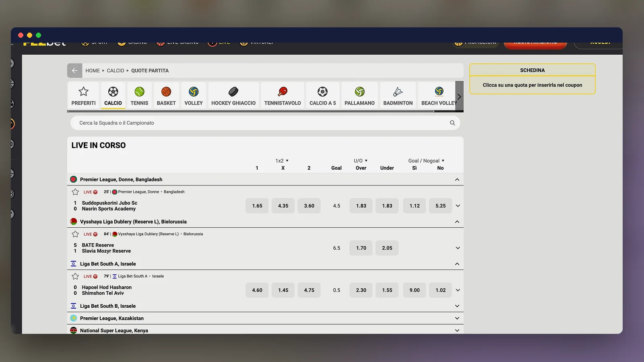The image size is (644, 362).
Task: Select the Pallamano sport icon
Action: (x=359, y=92)
